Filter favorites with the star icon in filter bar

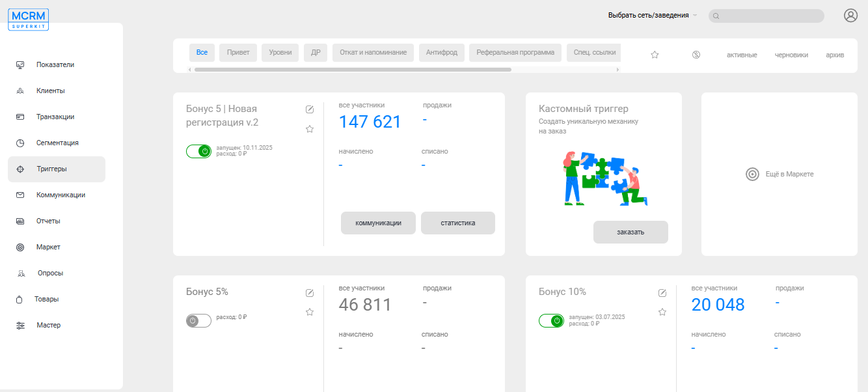[655, 55]
